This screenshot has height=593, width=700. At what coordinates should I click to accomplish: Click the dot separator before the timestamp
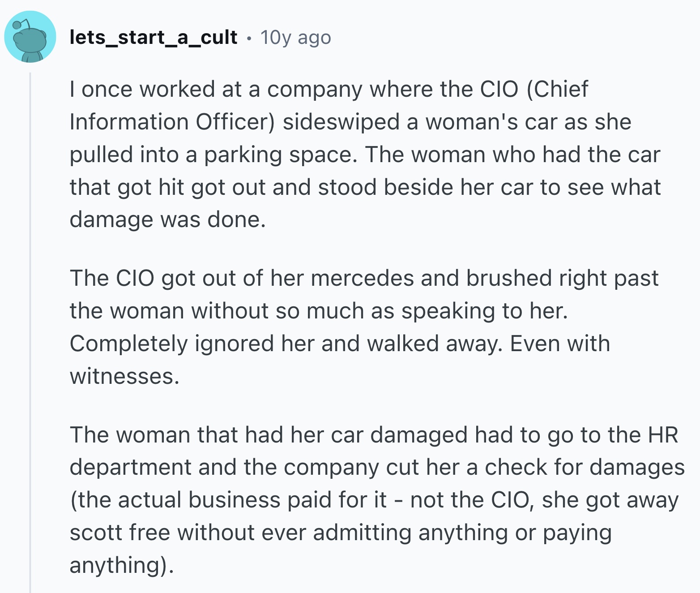click(249, 38)
